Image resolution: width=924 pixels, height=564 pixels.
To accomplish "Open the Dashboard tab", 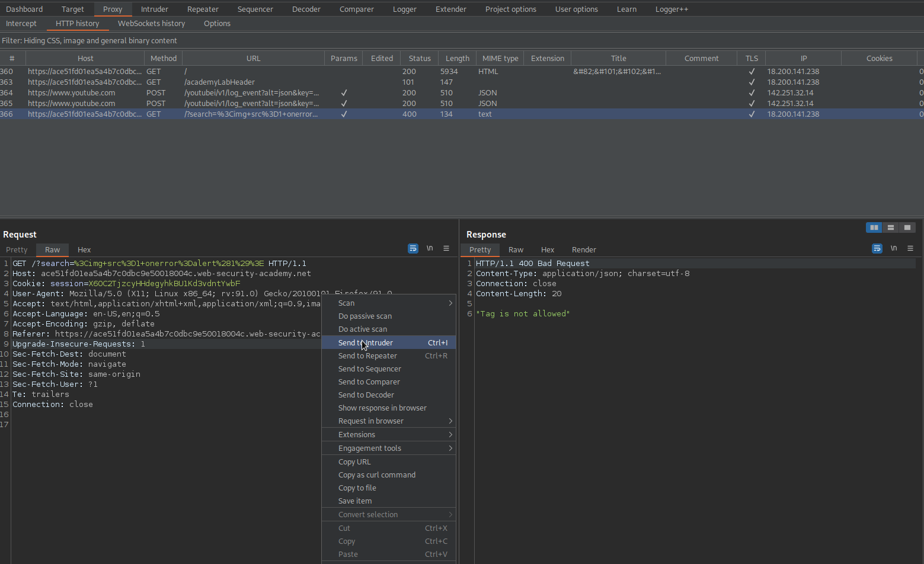I will pos(24,9).
